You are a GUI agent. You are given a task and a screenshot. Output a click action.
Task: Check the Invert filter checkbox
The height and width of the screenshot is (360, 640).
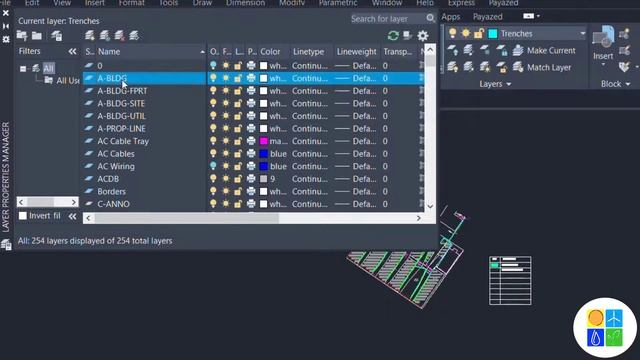coord(23,216)
